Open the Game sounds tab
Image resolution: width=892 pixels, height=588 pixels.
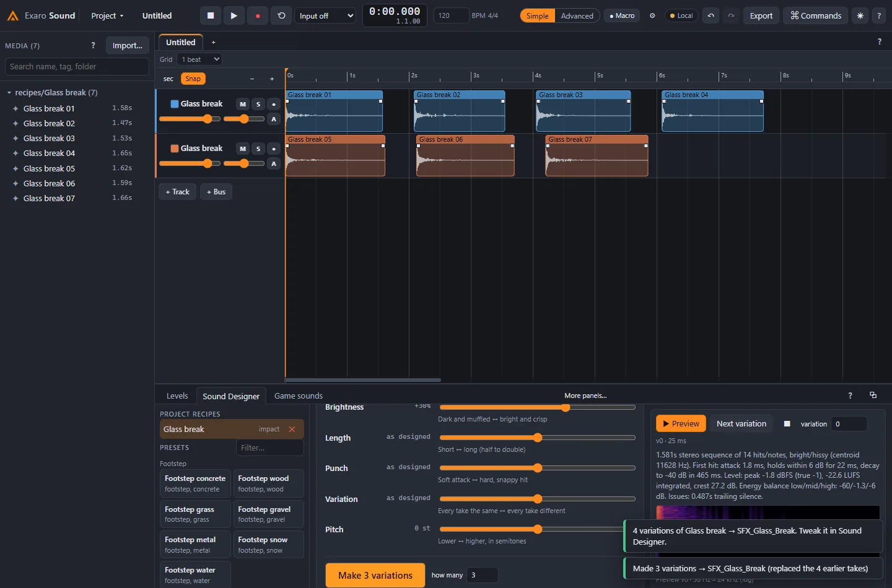tap(299, 396)
